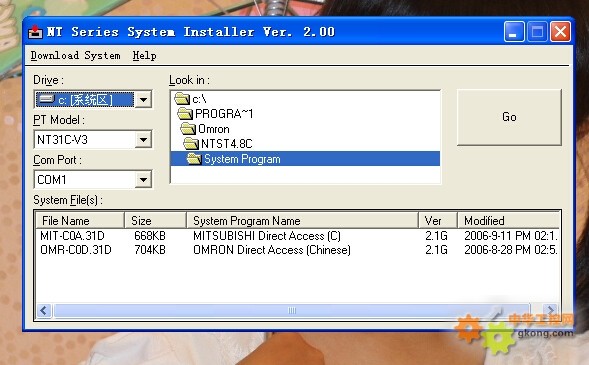This screenshot has height=365, width=589.
Task: Click the Omron folder icon
Action: [188, 129]
